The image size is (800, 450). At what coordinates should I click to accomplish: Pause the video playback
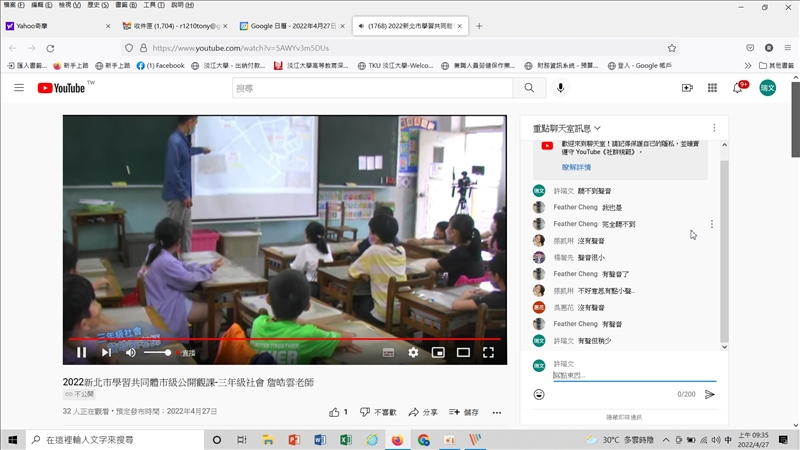[81, 352]
